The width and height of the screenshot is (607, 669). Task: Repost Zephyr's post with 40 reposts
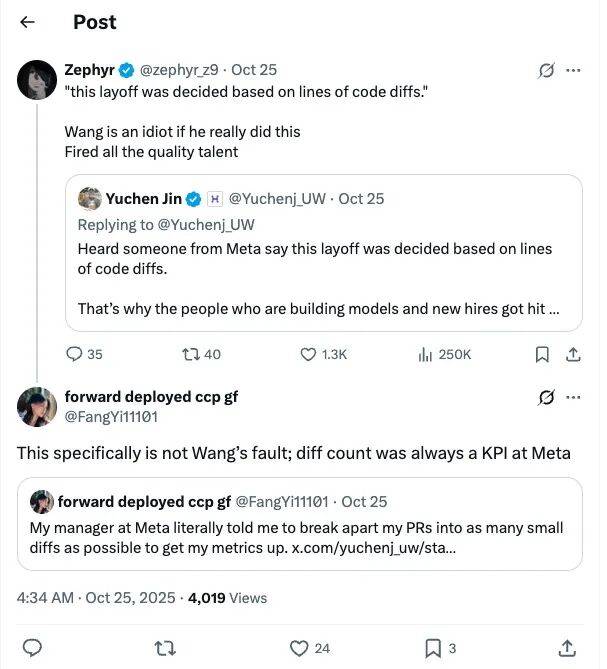(x=188, y=353)
